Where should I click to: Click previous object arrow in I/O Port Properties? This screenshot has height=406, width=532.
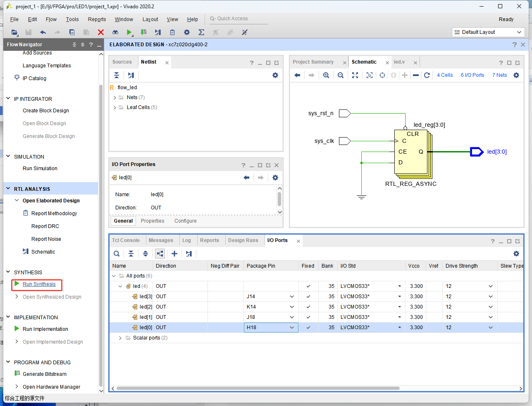click(x=247, y=178)
